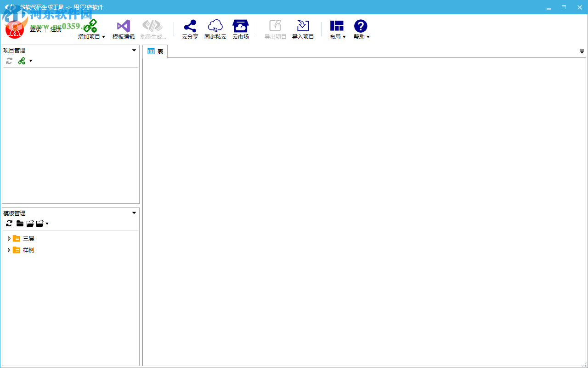Click the greyed 导出项目 export project button
Screen dimensions: 588x368
pyautogui.click(x=275, y=29)
